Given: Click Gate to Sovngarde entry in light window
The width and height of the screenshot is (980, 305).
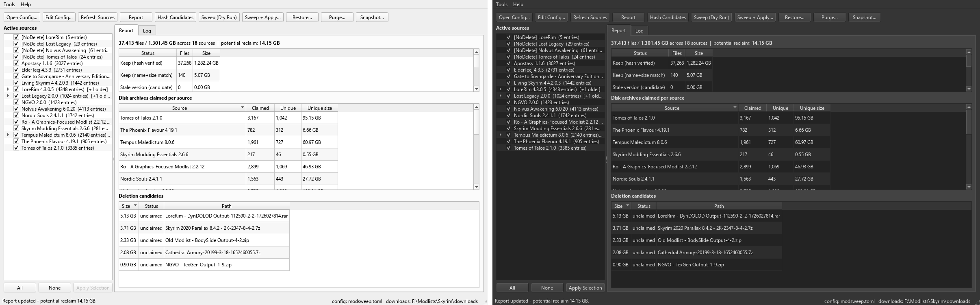Looking at the screenshot, I should point(66,76).
